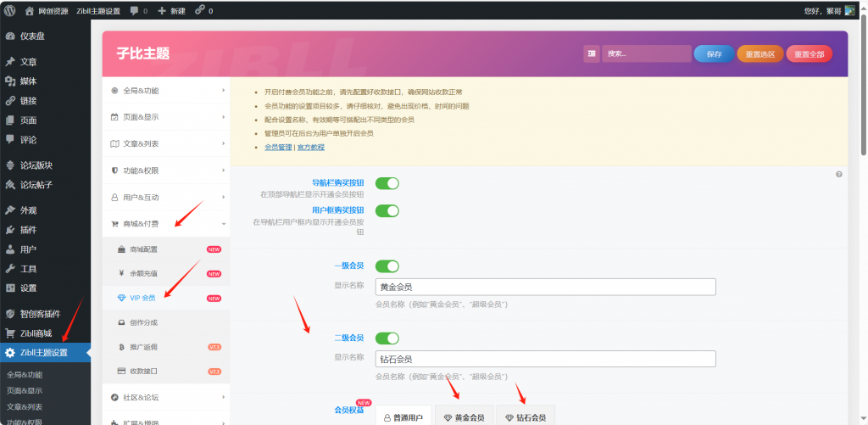Toggle the 用户框购买按钮 switch
The height and width of the screenshot is (425, 868).
pos(387,210)
